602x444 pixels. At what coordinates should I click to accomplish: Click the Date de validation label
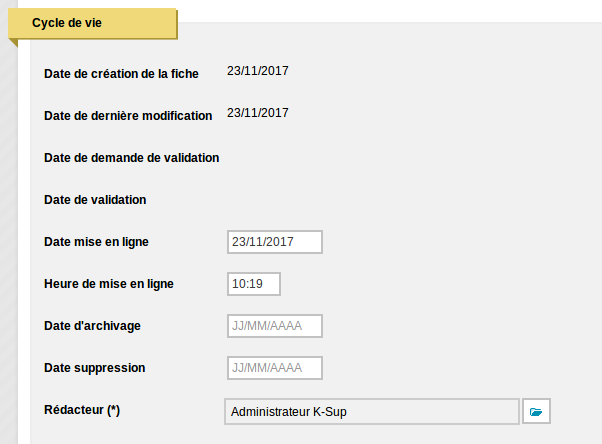[95, 200]
